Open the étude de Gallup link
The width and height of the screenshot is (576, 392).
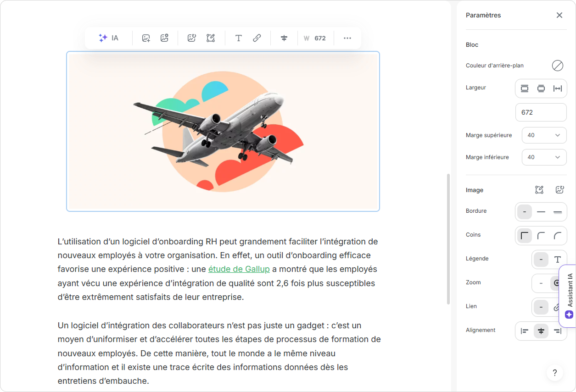click(239, 269)
